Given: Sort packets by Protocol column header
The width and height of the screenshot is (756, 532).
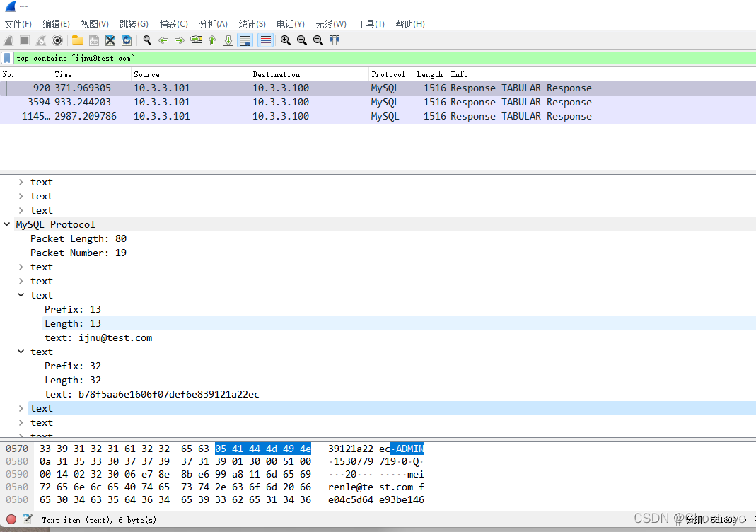Looking at the screenshot, I should click(x=388, y=74).
